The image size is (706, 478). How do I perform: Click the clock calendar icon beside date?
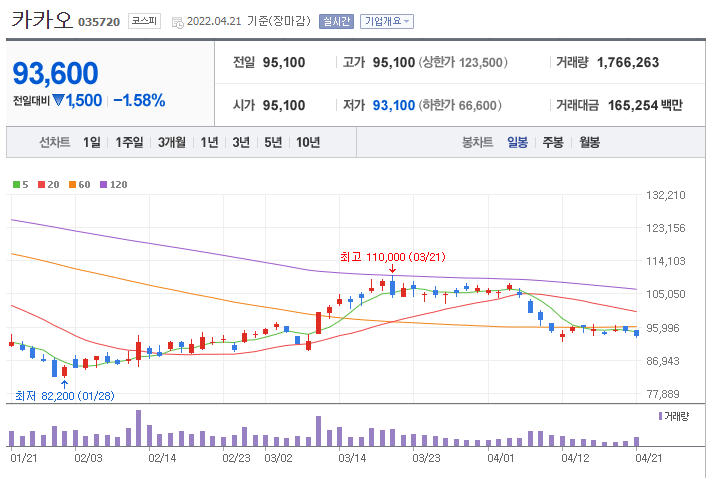[x=178, y=23]
